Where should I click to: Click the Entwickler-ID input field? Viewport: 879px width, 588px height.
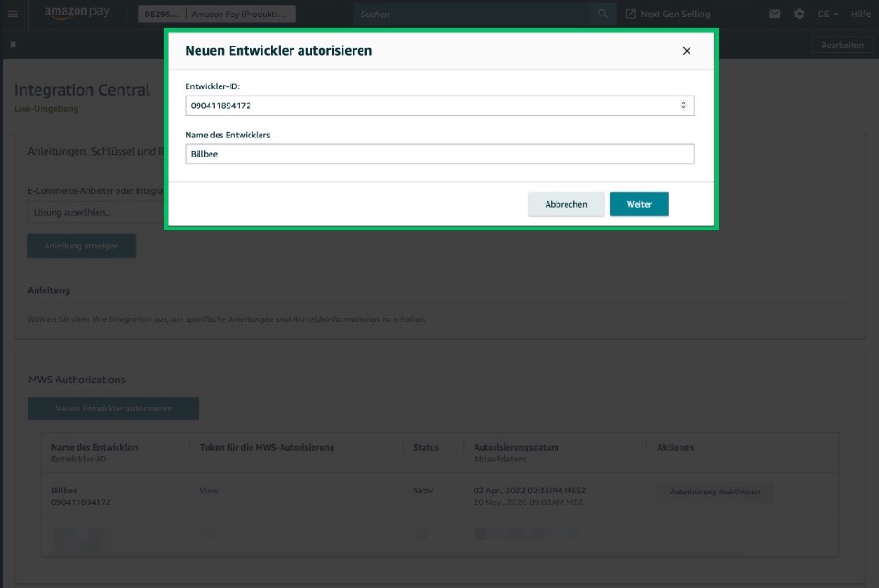pyautogui.click(x=439, y=106)
